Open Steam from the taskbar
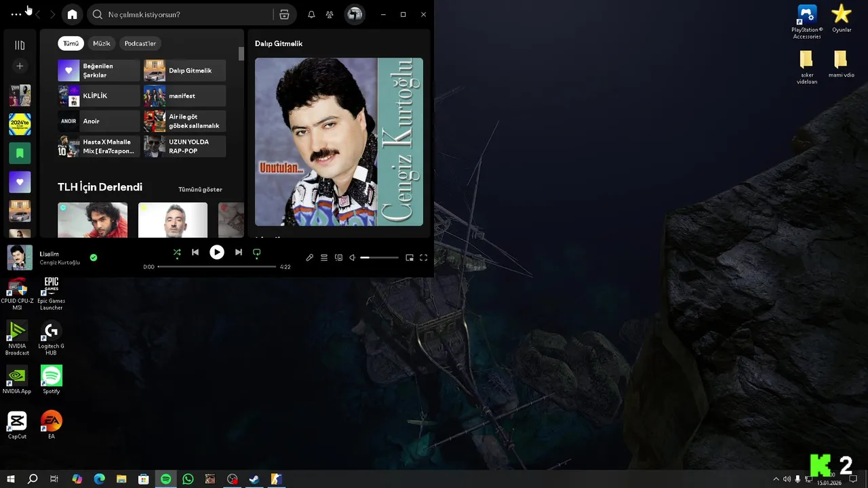Screen dimensions: 868x488 [x=254, y=479]
